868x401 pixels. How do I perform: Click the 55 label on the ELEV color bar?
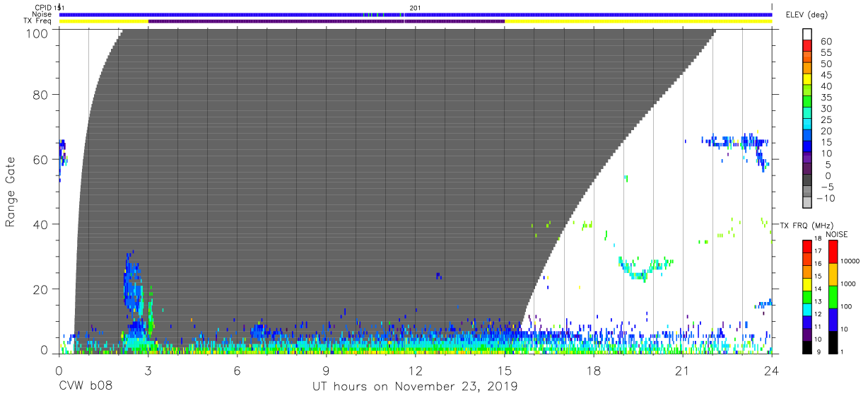click(x=826, y=53)
